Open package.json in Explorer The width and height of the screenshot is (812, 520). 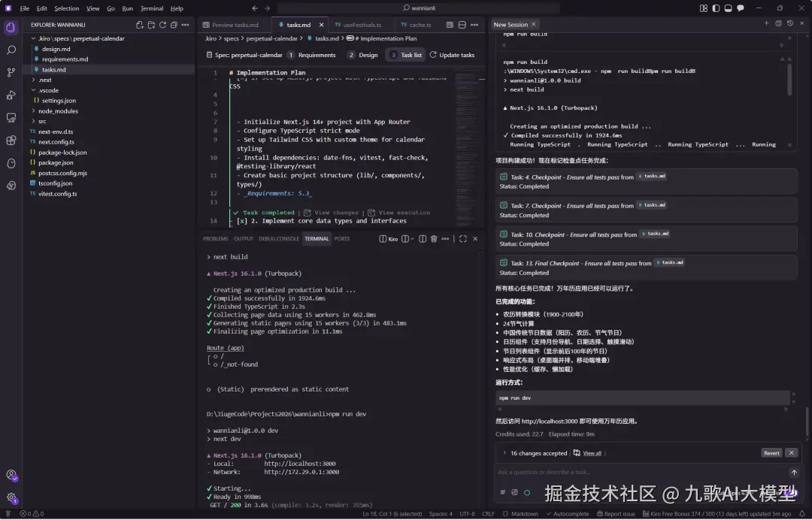point(56,163)
